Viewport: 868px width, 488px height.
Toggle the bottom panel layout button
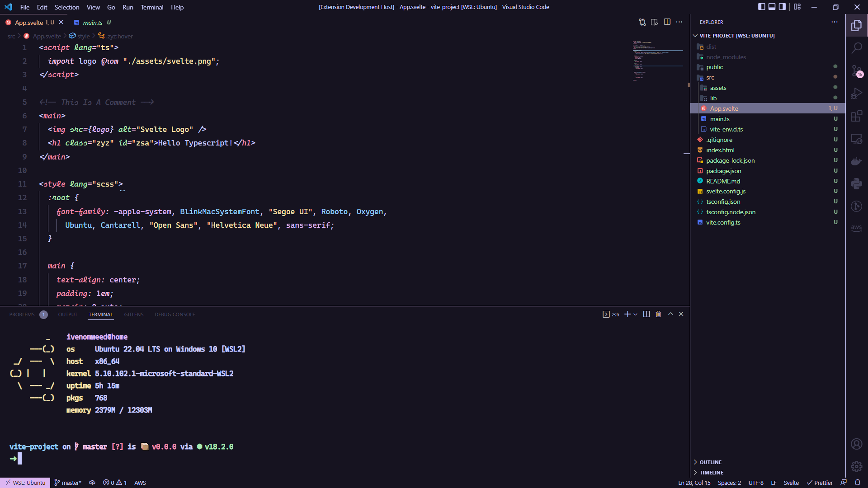(772, 7)
